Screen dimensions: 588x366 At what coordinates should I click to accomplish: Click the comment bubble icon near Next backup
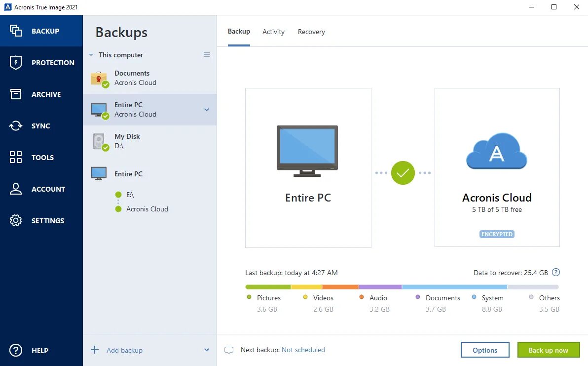pyautogui.click(x=229, y=350)
